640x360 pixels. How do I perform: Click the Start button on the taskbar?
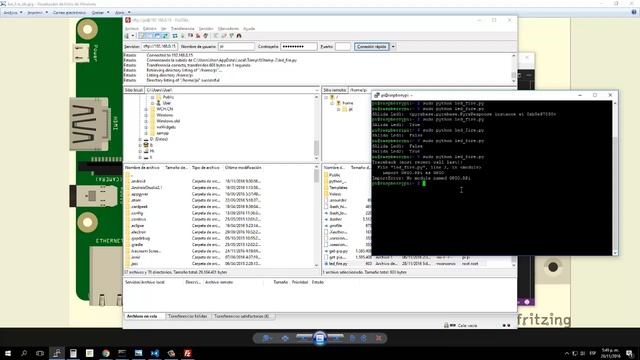[x=8, y=353]
